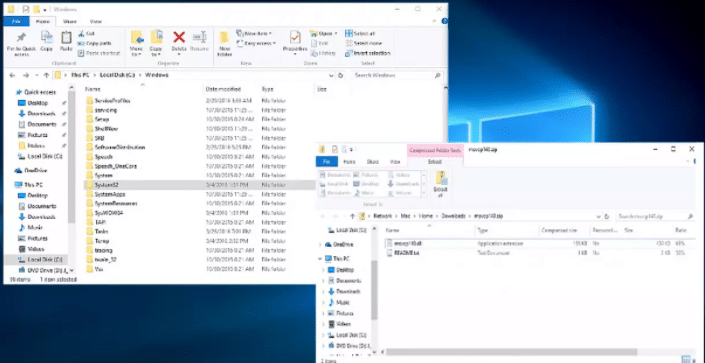Viewport: 705px width, 363px height.
Task: Click Downloads in zip window breadcrumb
Action: point(453,216)
